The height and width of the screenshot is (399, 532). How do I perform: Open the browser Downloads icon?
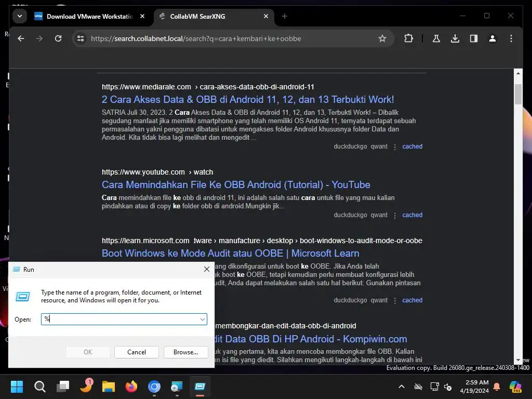(x=455, y=38)
